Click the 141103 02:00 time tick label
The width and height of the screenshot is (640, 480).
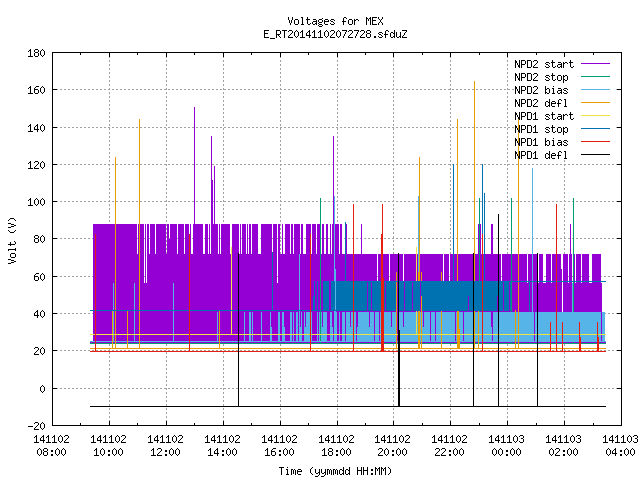point(564,446)
